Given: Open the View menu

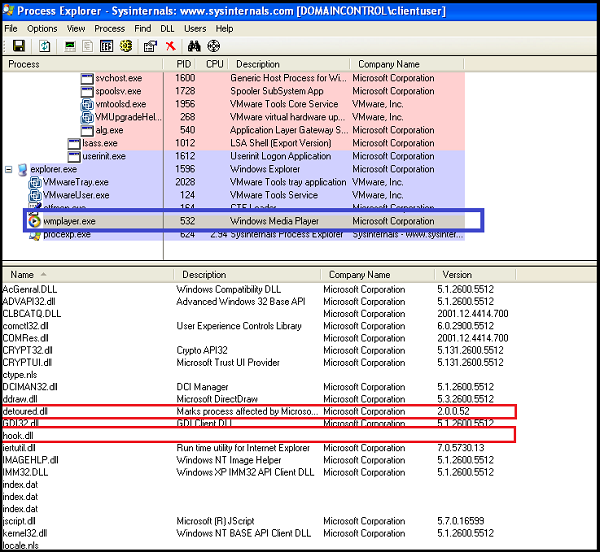Looking at the screenshot, I should click(76, 29).
